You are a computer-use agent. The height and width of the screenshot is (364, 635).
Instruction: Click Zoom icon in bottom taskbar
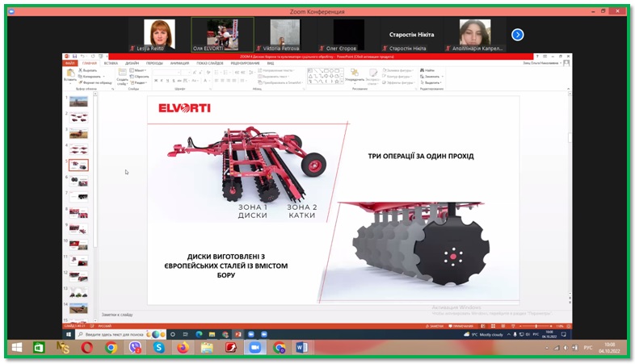click(x=254, y=348)
